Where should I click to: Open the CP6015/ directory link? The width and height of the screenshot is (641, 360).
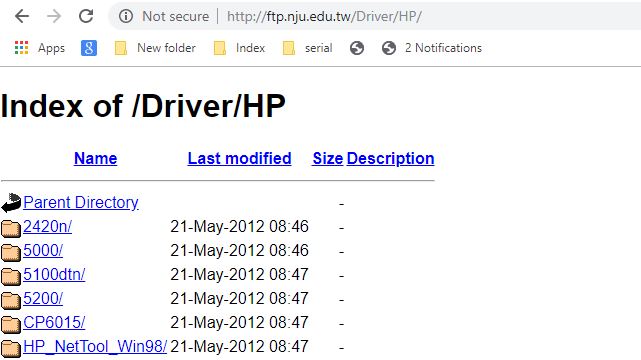point(54,322)
